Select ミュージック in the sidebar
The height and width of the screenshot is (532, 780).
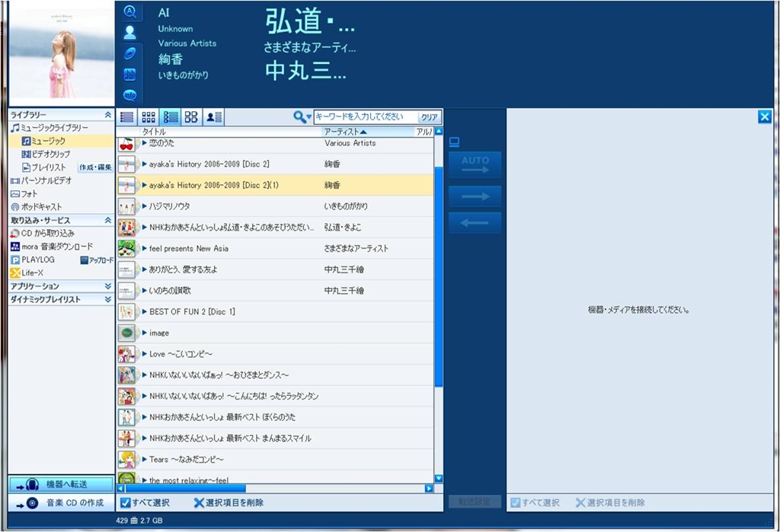click(43, 142)
